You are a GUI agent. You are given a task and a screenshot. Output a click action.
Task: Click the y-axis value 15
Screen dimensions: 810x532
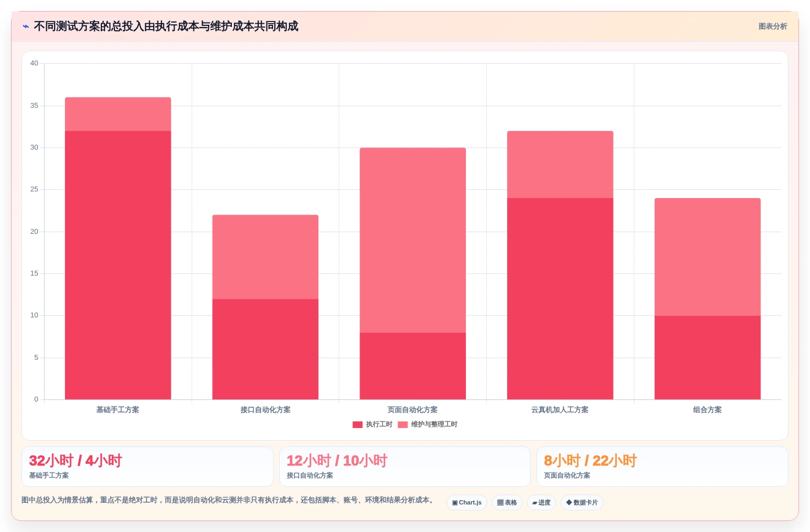click(34, 273)
